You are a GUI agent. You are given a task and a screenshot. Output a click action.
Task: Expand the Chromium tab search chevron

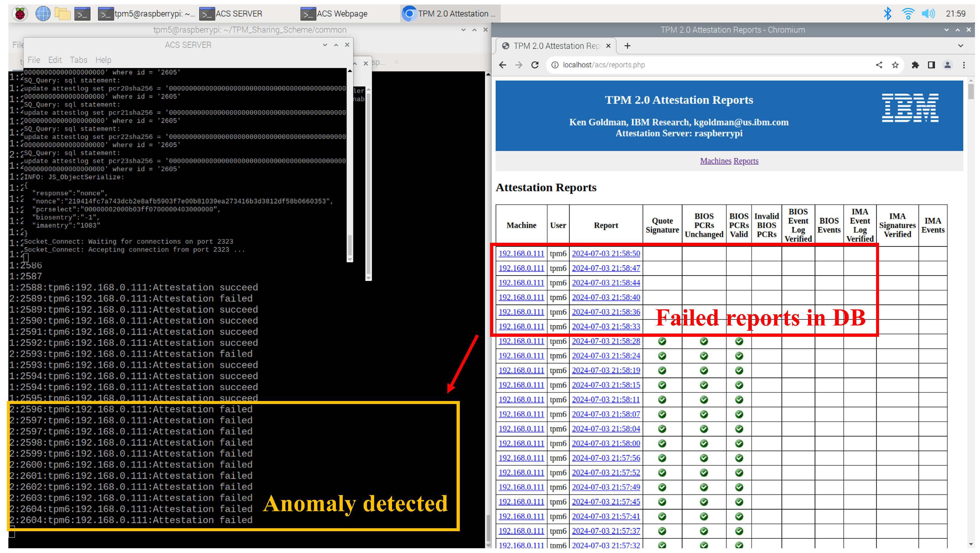[x=961, y=46]
